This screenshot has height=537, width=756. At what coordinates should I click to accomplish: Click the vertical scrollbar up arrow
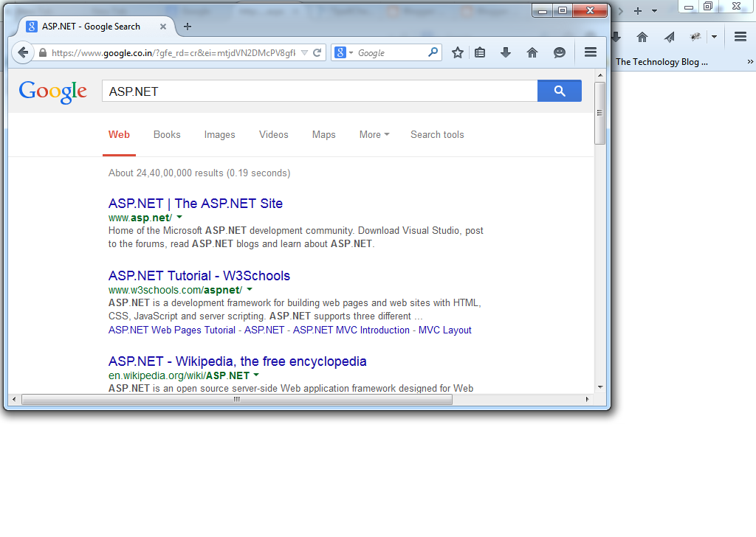click(599, 76)
